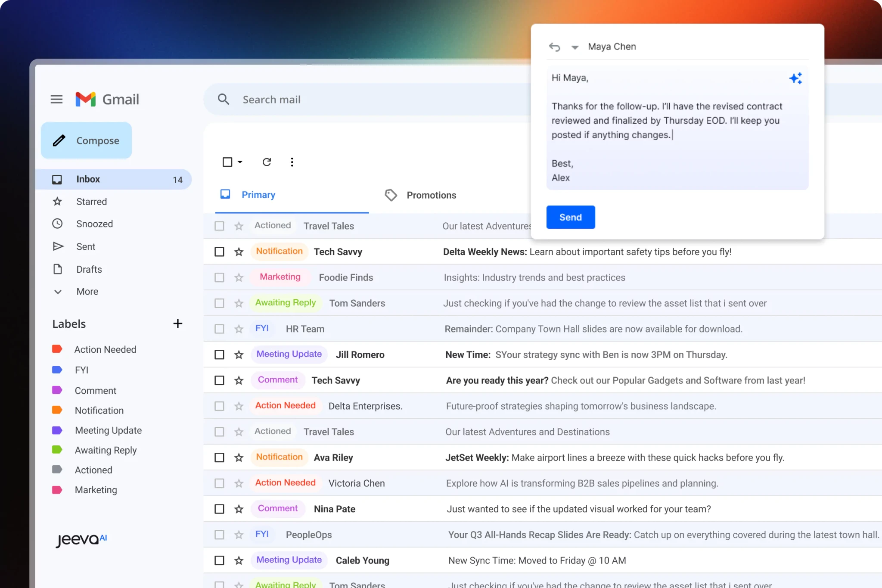Select the Caleb Young email checkbox

coord(220,560)
